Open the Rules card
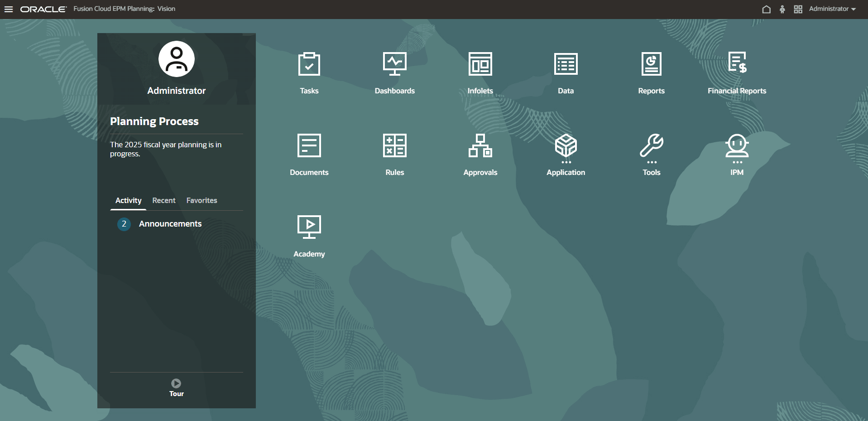This screenshot has width=868, height=421. coord(395,155)
